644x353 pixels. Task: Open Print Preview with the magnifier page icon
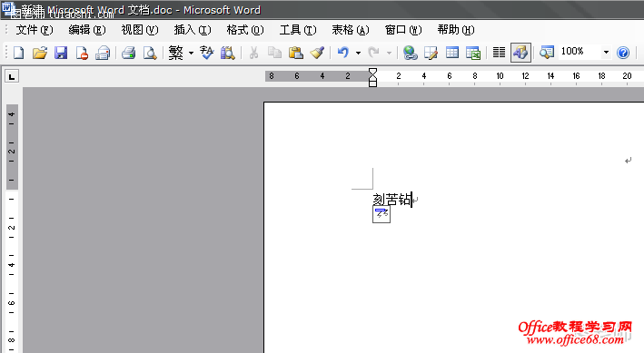(x=150, y=53)
